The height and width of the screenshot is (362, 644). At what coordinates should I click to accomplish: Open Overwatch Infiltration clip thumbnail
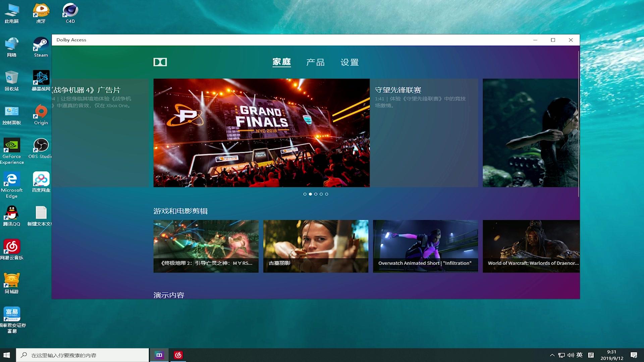[x=425, y=246]
